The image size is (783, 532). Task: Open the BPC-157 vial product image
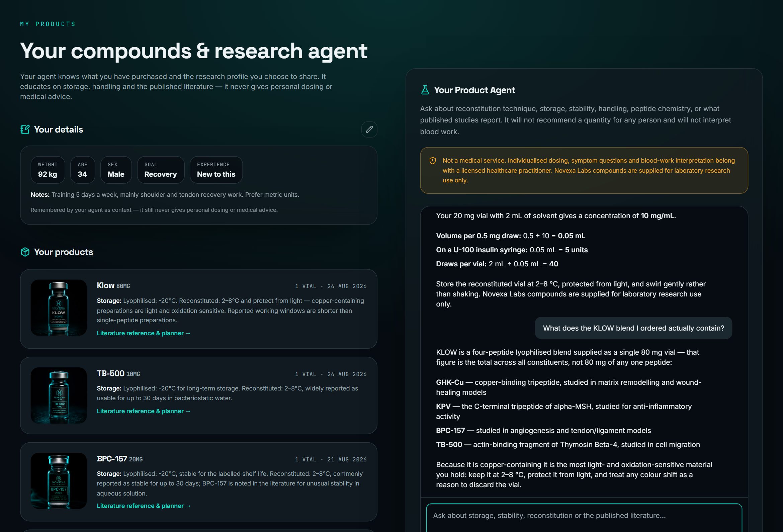(x=59, y=480)
